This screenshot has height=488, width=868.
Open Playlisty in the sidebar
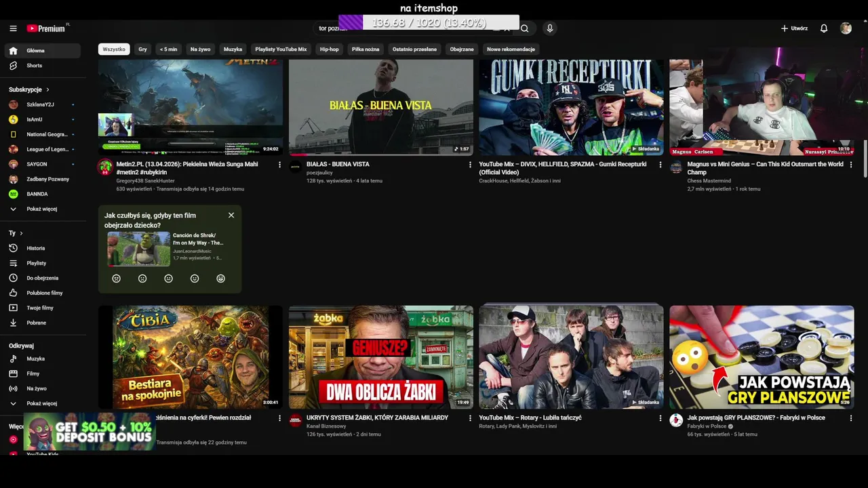point(43,263)
